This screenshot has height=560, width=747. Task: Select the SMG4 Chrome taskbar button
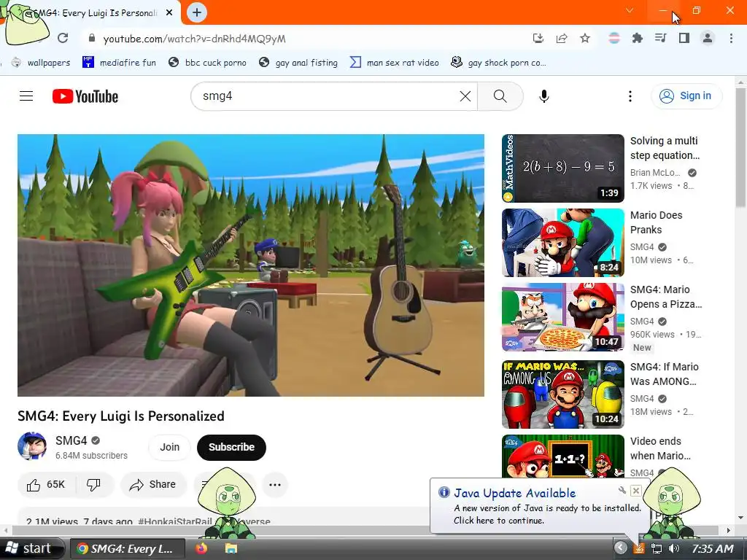[128, 548]
